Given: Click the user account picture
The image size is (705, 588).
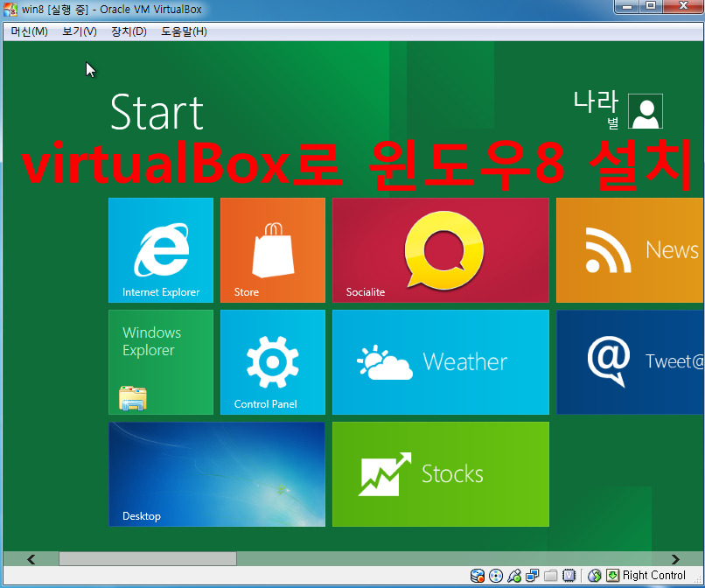Looking at the screenshot, I should (x=646, y=111).
